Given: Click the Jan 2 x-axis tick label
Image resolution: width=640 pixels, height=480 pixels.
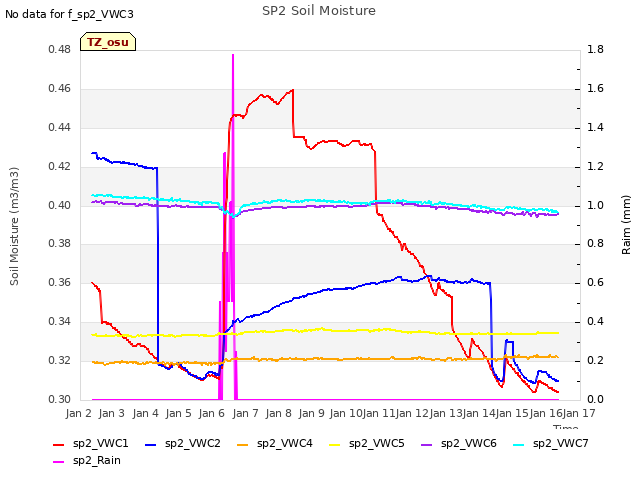Looking at the screenshot, I should [78, 413].
